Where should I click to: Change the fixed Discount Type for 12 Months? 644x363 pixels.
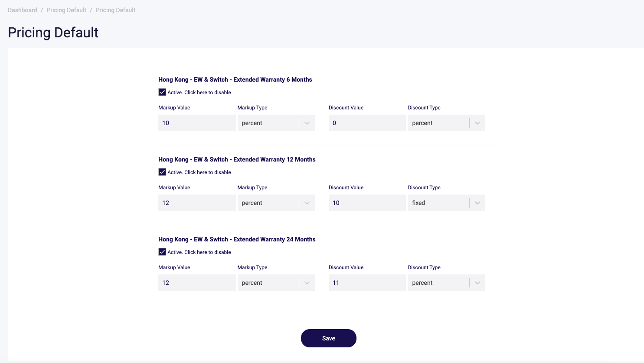(446, 203)
